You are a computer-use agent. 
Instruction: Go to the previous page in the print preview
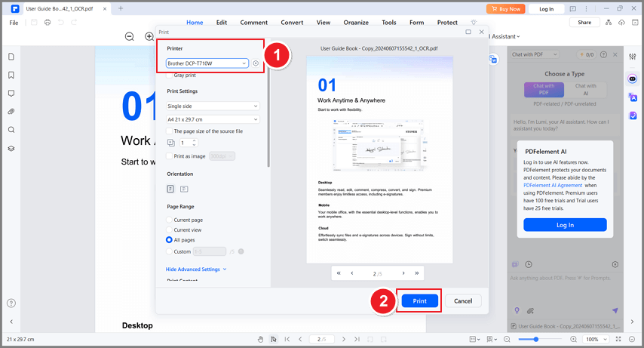click(352, 273)
